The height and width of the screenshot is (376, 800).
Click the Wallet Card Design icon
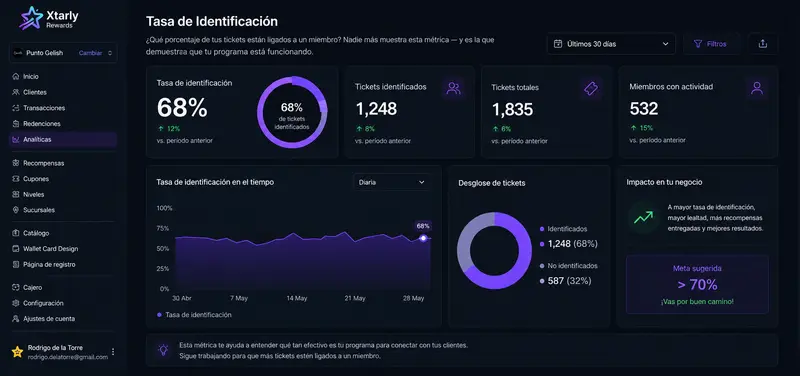pyautogui.click(x=15, y=249)
